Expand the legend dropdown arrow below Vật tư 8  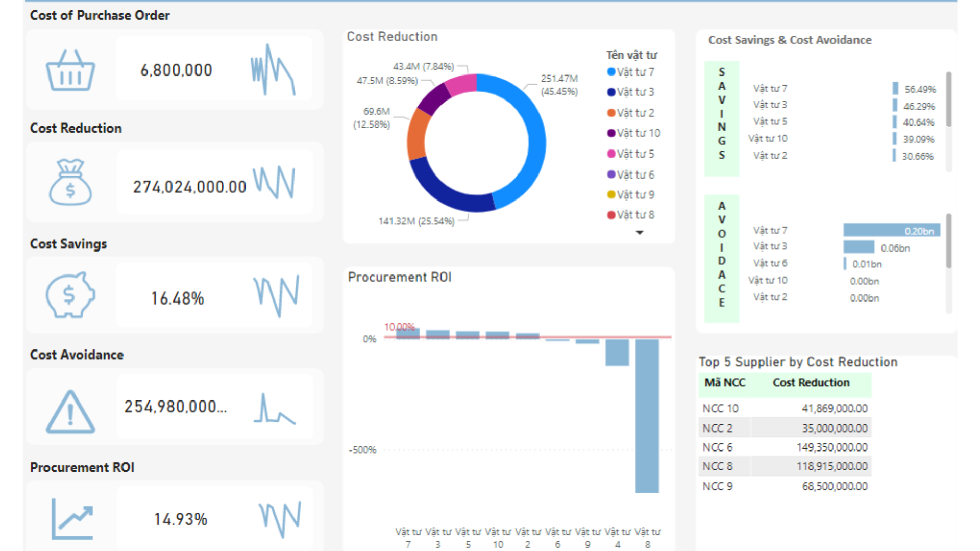tap(640, 232)
